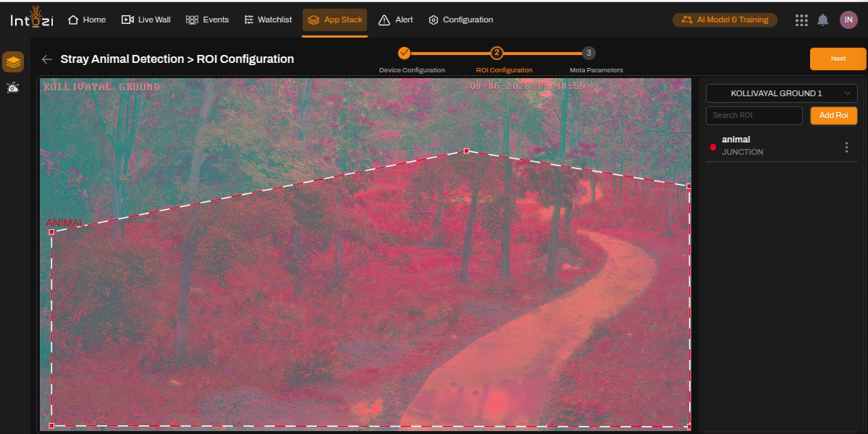Open the three-dot menu for animal ROI

846,147
